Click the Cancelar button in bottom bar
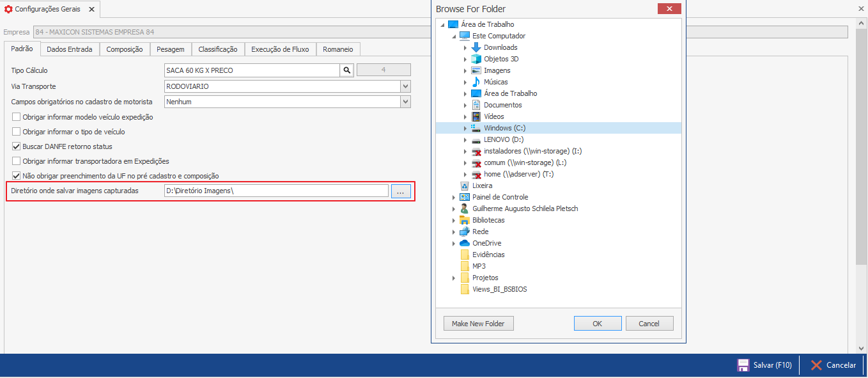This screenshot has height=378, width=868. (833, 365)
